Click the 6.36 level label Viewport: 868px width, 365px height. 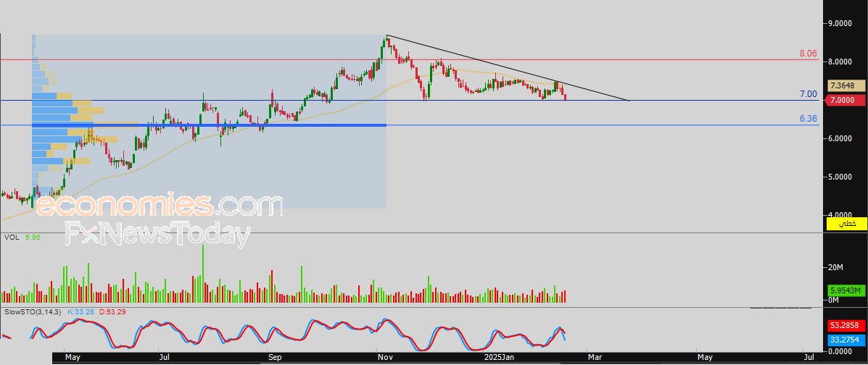pyautogui.click(x=809, y=119)
